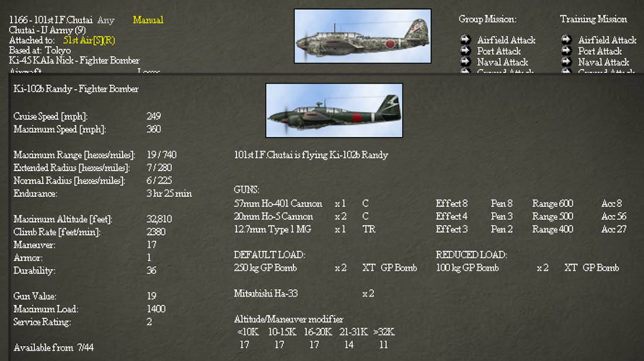Select the Naval Attack arrow under Group Mission
The image size is (644, 361).
[x=466, y=62]
